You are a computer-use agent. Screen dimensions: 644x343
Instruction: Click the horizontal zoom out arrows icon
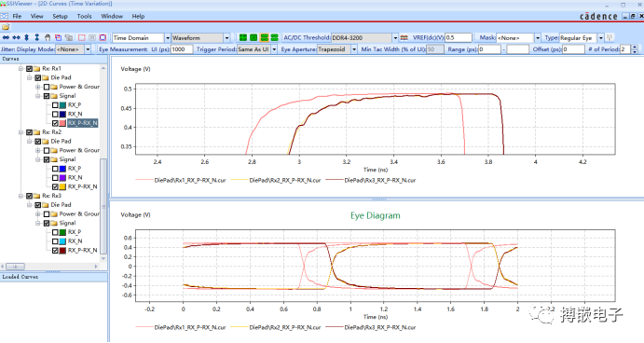click(x=16, y=38)
